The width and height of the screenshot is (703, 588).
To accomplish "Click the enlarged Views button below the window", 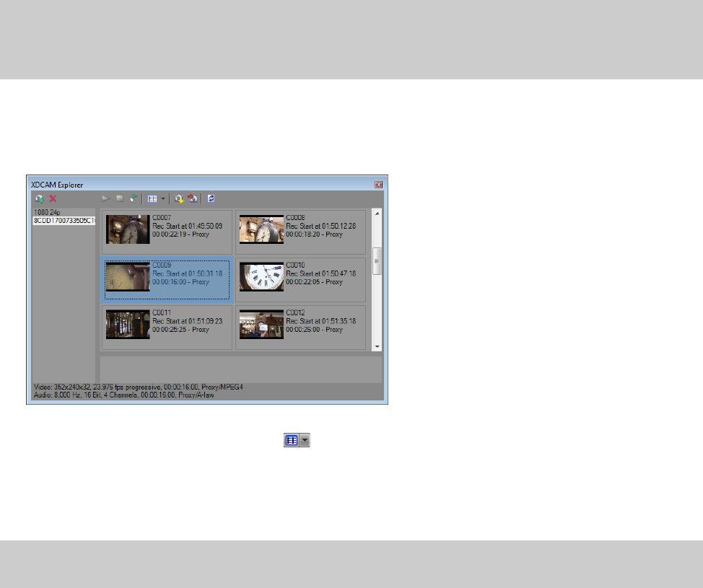I will [x=292, y=440].
